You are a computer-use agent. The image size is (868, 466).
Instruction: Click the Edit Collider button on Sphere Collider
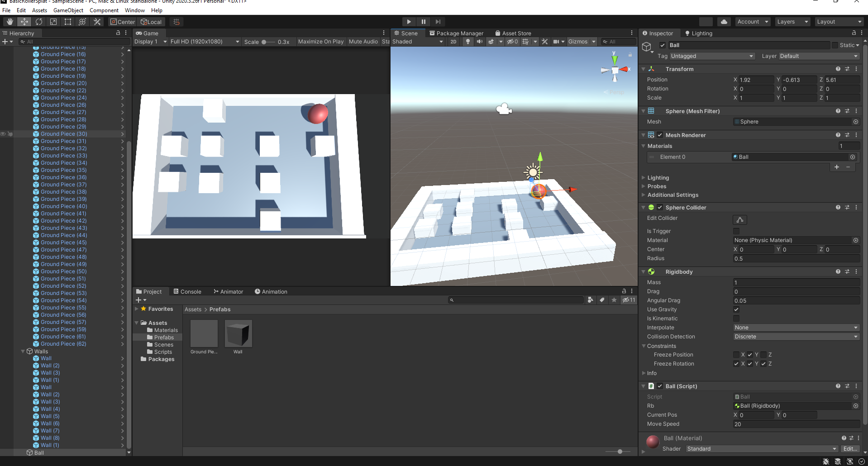tap(739, 220)
